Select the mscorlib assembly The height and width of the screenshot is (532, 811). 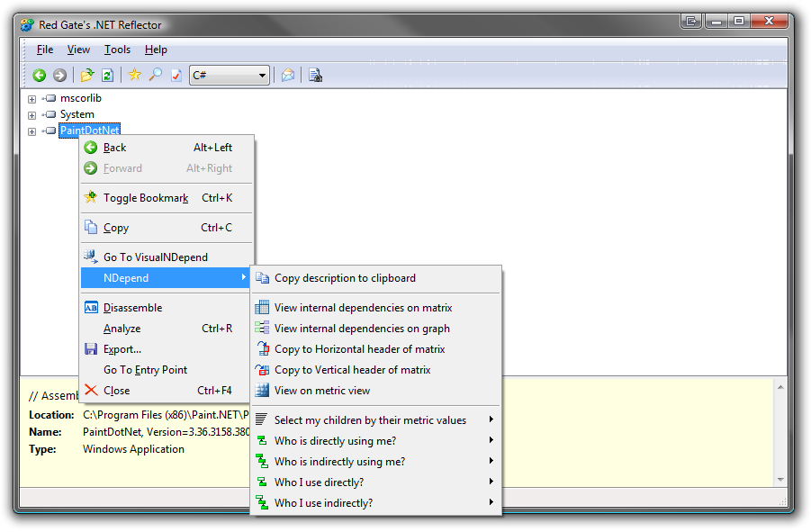pos(81,98)
